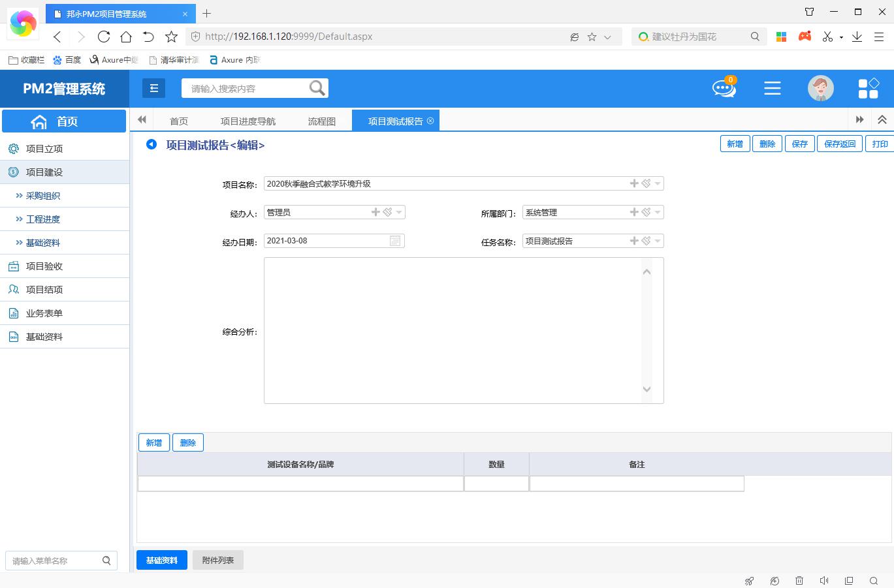
Task: Click the chat messages icon in header
Action: (x=724, y=88)
